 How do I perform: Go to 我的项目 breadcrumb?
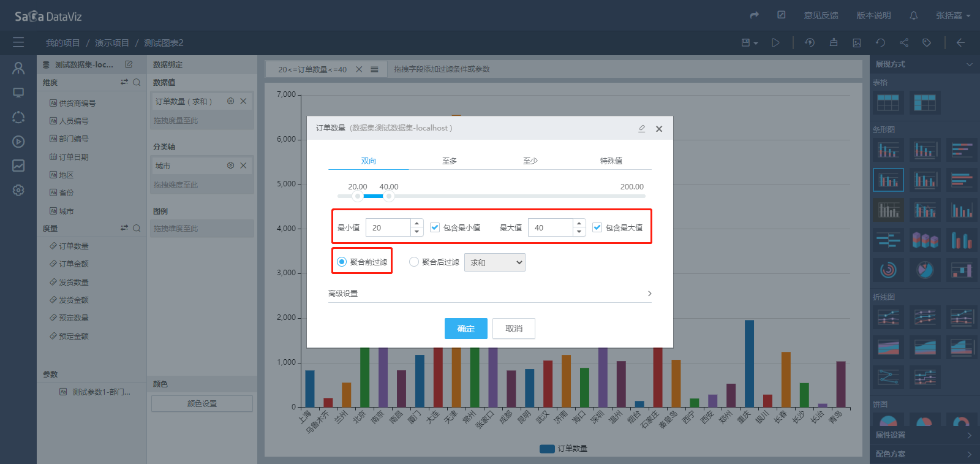[62, 43]
